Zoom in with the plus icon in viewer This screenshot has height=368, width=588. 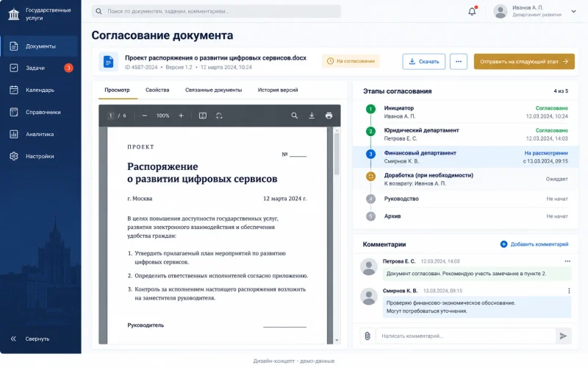point(181,116)
